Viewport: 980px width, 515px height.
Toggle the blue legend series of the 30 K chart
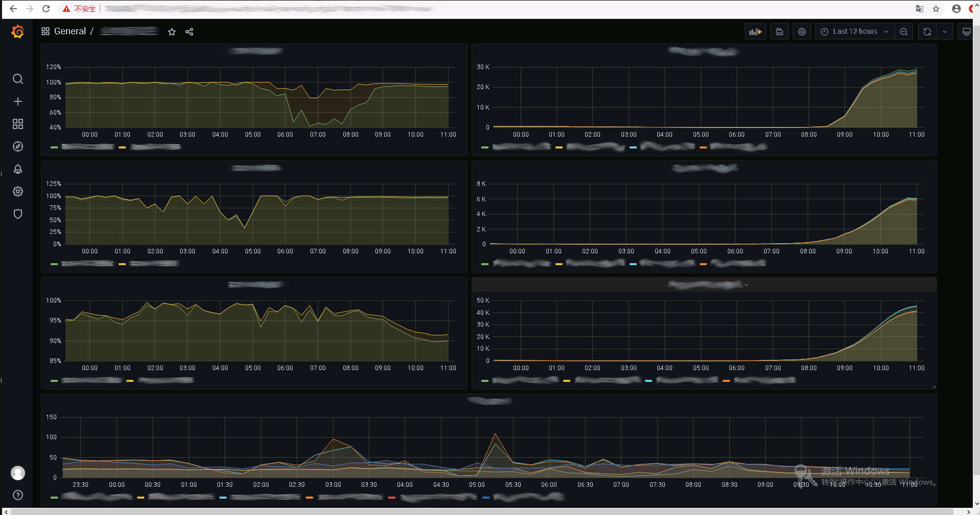662,147
